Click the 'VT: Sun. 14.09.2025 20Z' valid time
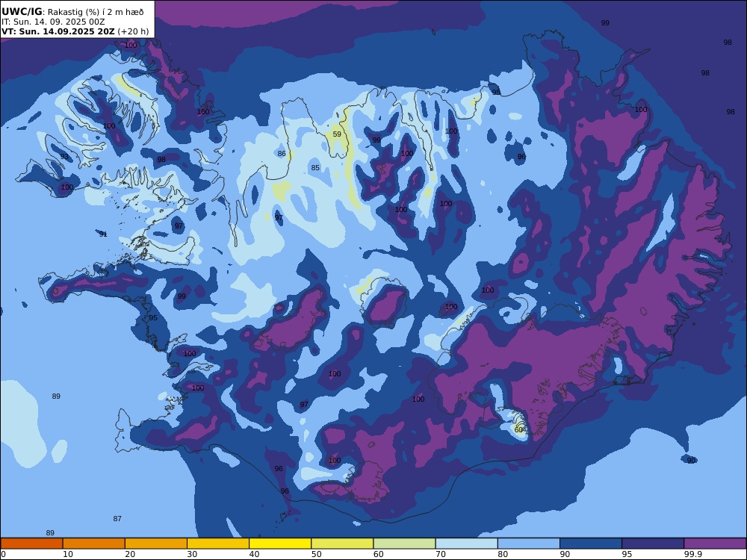 point(58,31)
